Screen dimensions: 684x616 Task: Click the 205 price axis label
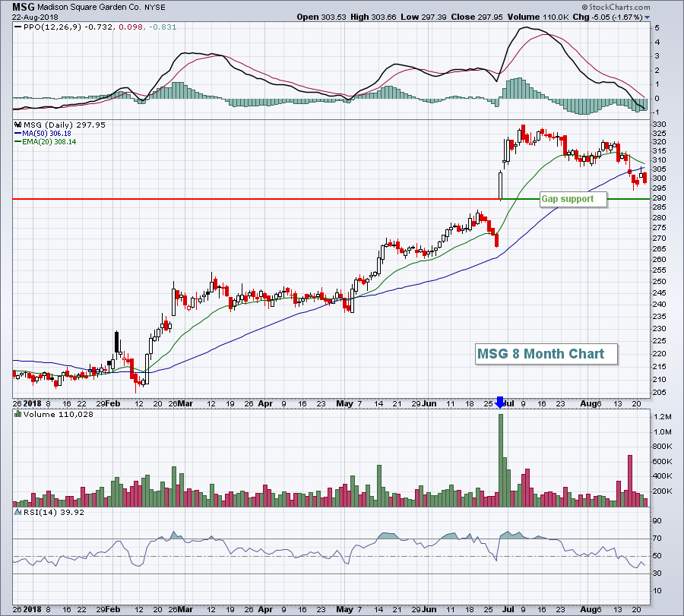click(x=659, y=393)
